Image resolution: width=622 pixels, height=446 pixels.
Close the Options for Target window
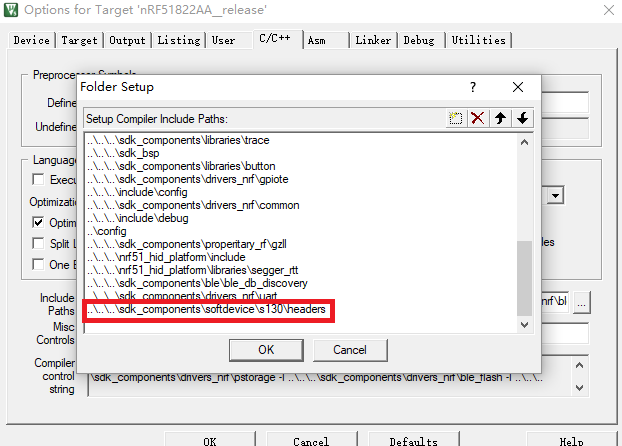(609, 10)
